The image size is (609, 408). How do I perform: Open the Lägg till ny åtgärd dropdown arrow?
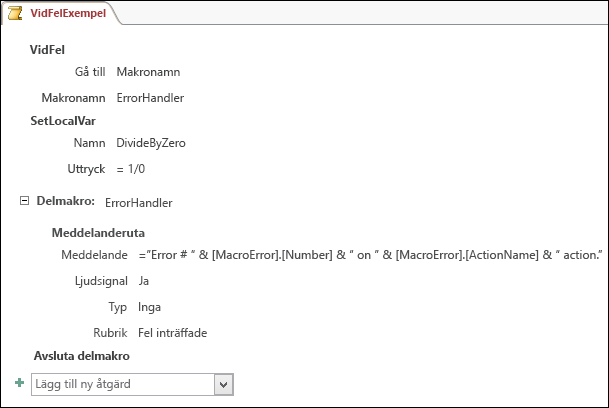pyautogui.click(x=223, y=385)
